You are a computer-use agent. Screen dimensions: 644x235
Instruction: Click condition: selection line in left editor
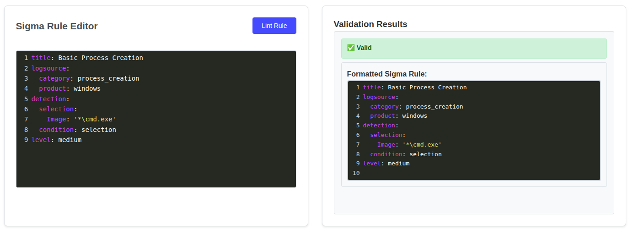point(77,130)
